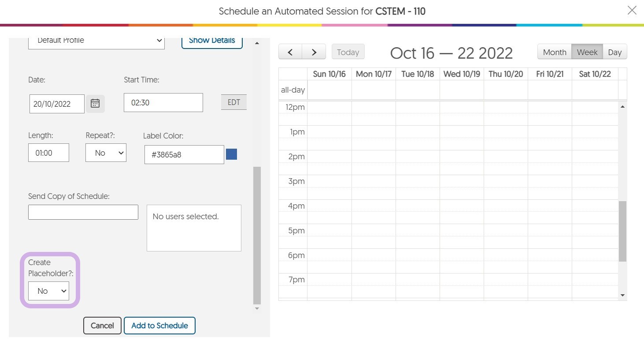This screenshot has height=341, width=644.
Task: Click the Start Time input field
Action: click(x=163, y=102)
